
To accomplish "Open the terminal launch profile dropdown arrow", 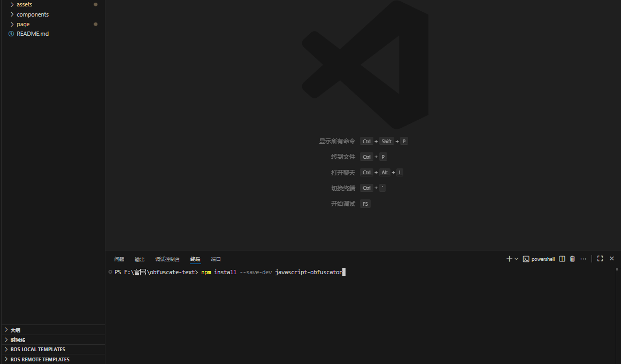I will click(517, 259).
